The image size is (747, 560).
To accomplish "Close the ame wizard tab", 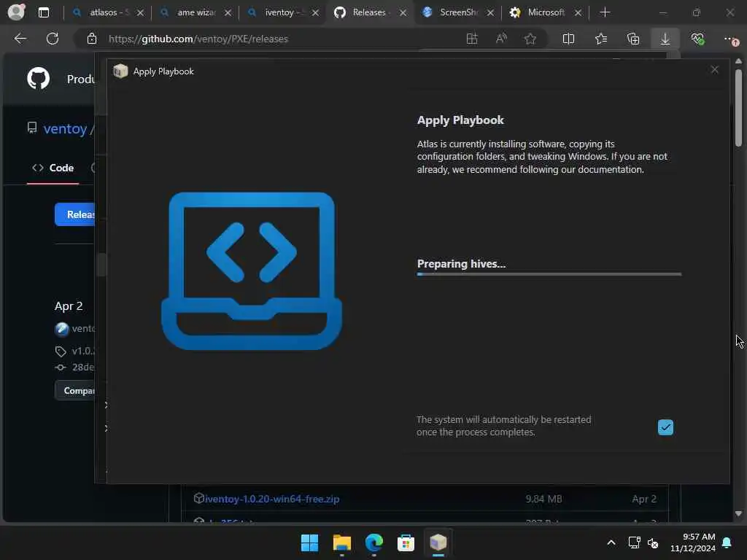I will (x=228, y=13).
